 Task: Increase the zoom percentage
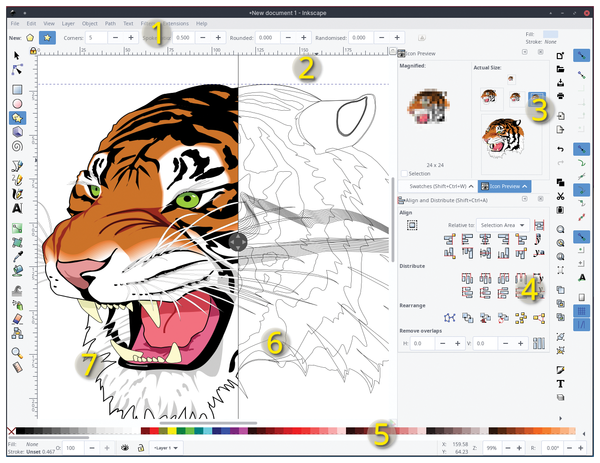519,448
